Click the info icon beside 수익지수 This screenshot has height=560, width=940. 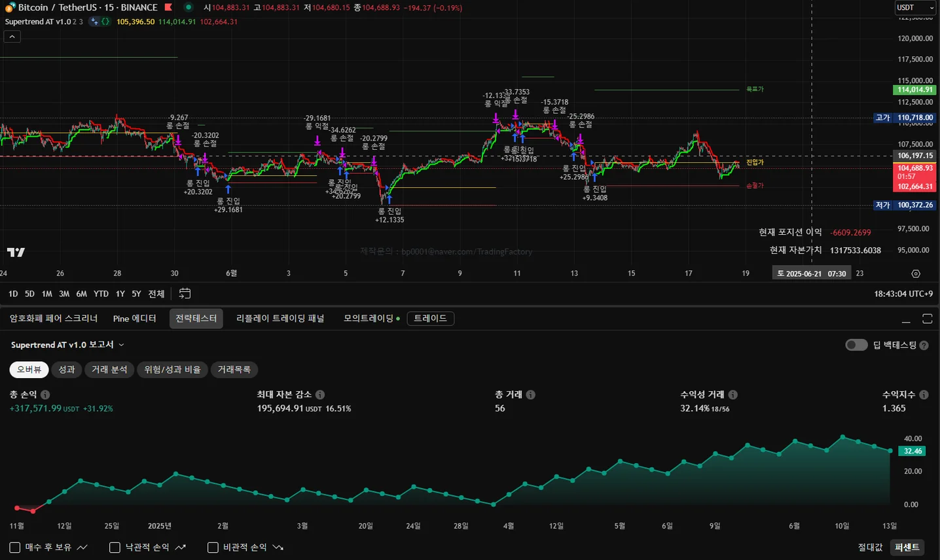[x=924, y=394]
